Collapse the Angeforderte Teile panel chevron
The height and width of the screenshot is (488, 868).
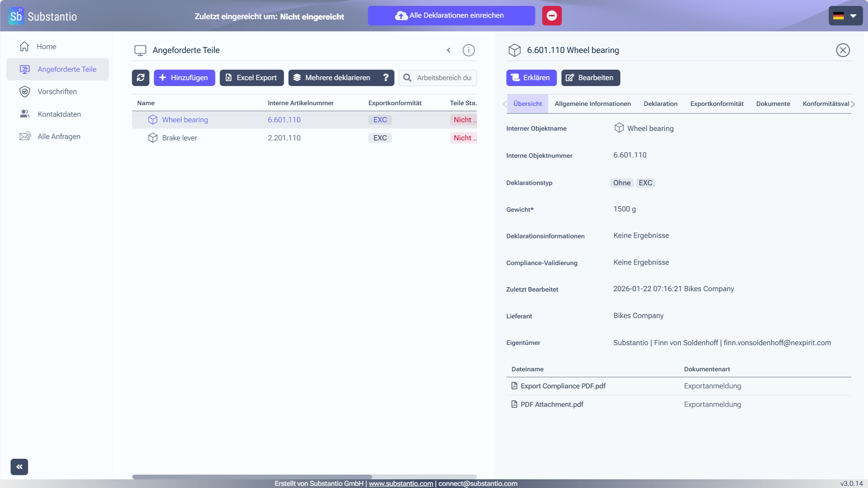pyautogui.click(x=449, y=50)
